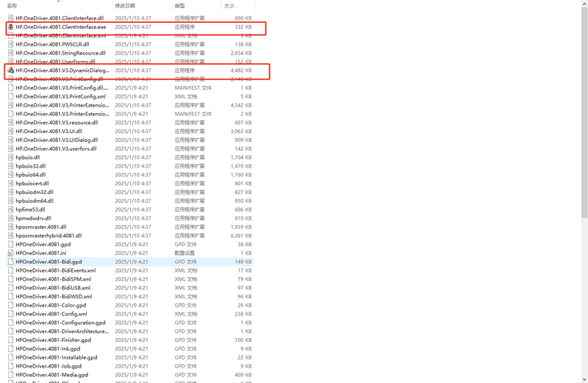Viewport: 588px width, 383px height.
Task: Select the HPOneDriver.4081.gpd file icon
Action: click(10, 244)
